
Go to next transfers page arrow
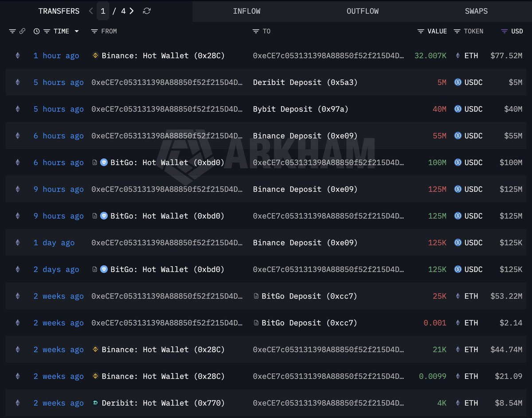point(132,11)
